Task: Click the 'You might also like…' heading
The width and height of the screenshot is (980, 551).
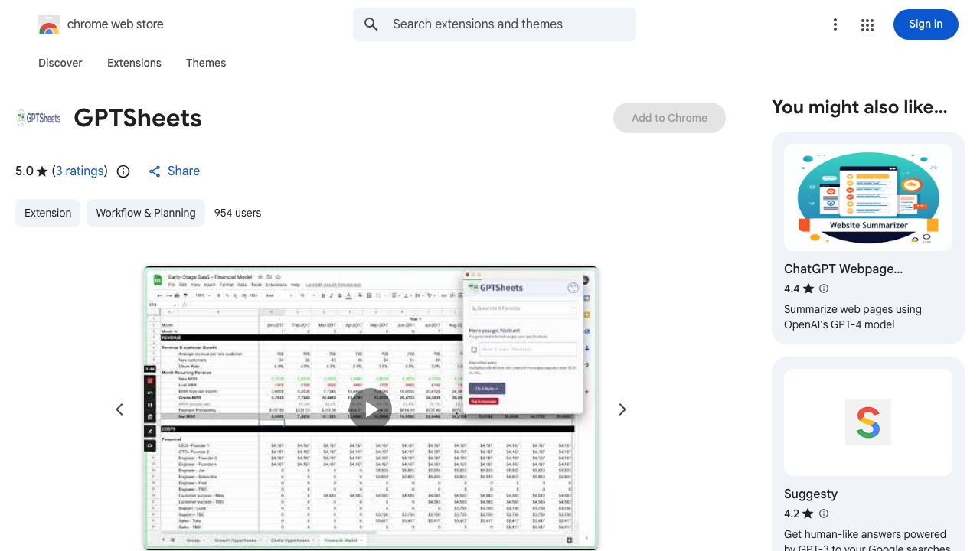Action: tap(860, 107)
